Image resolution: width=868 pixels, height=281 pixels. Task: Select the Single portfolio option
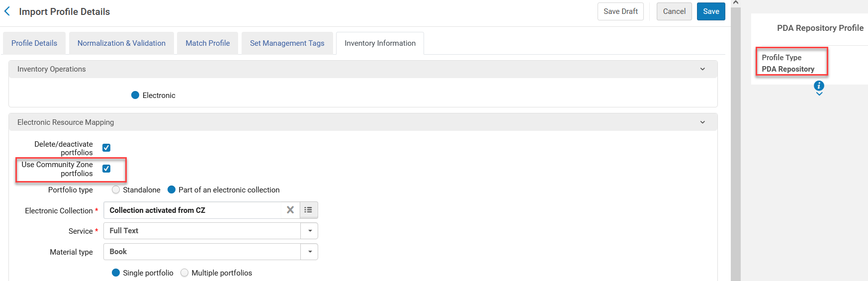click(x=116, y=273)
